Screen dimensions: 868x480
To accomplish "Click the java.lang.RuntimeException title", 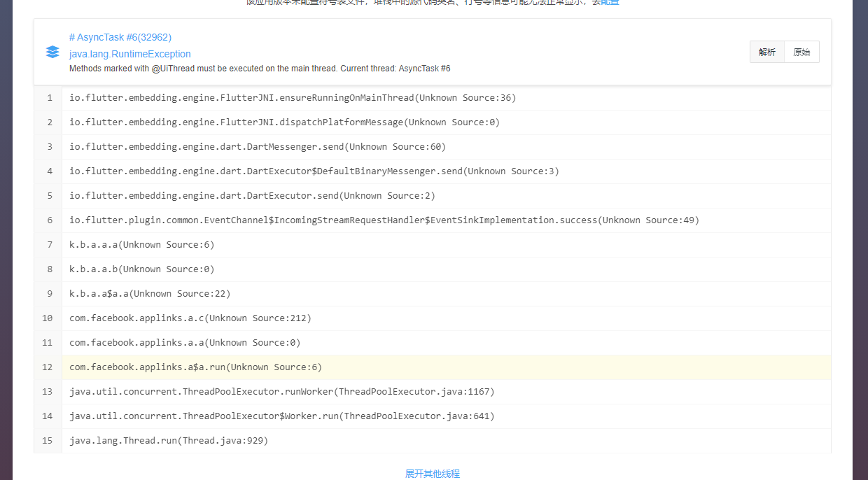I will [x=130, y=54].
